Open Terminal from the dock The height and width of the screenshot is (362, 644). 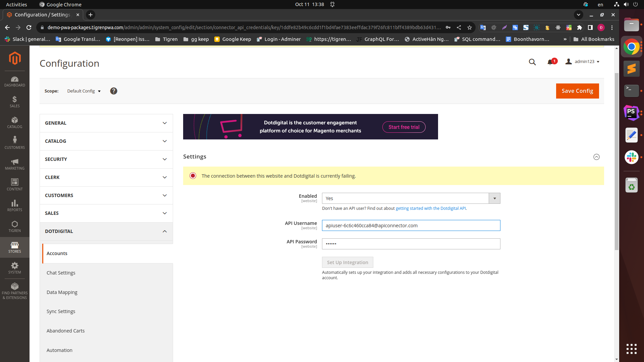coord(632,90)
